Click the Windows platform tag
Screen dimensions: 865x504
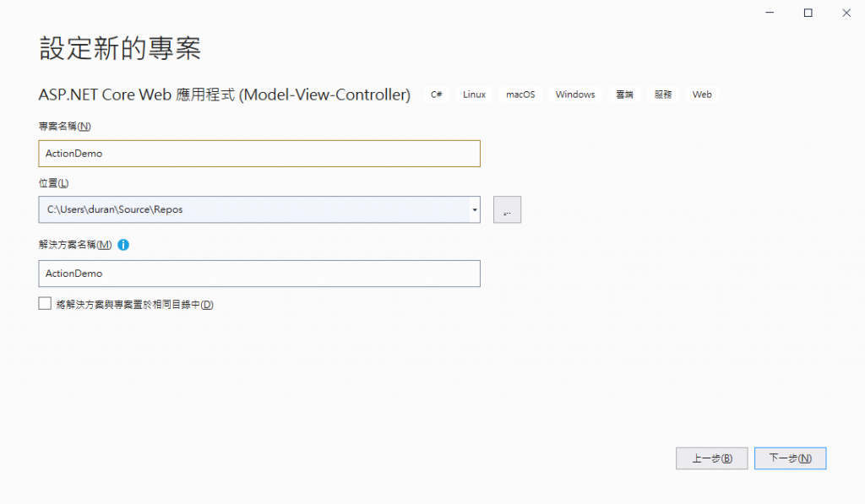[575, 95]
